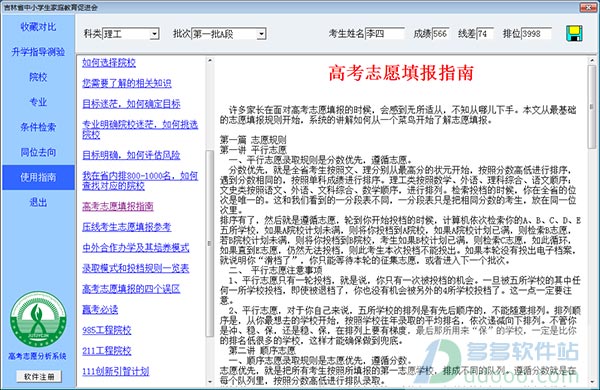Click the 成绩 field showing 566
Image resolution: width=600 pixels, height=390 pixels.
tap(441, 34)
